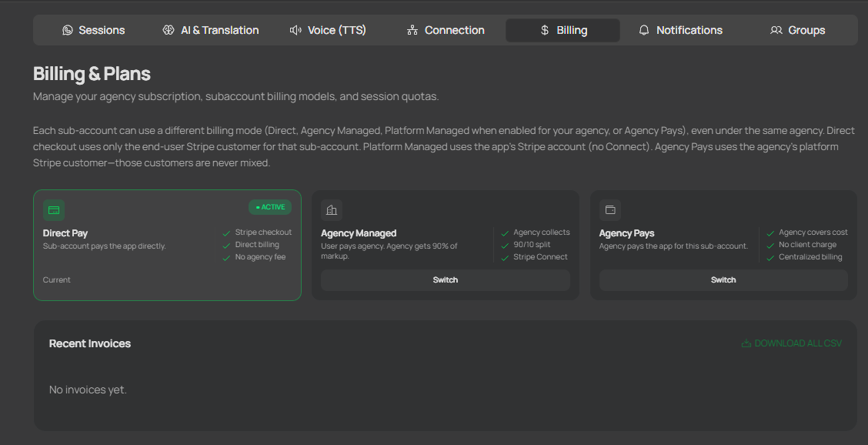Click the checkmark next to Agency collects
This screenshot has height=445, width=868.
[504, 233]
